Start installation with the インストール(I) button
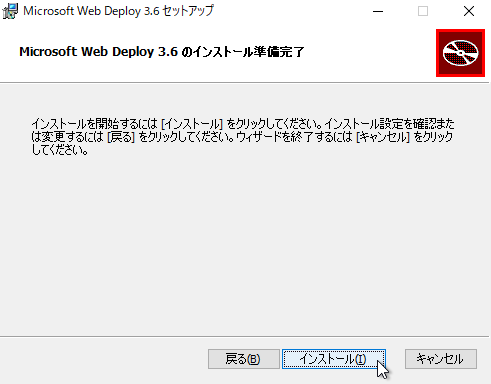This screenshot has height=384, width=491. pyautogui.click(x=334, y=359)
